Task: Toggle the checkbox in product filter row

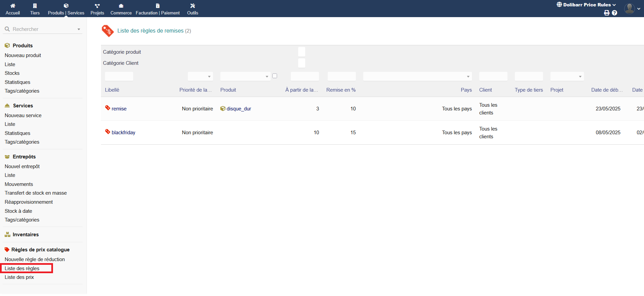Action: (275, 76)
